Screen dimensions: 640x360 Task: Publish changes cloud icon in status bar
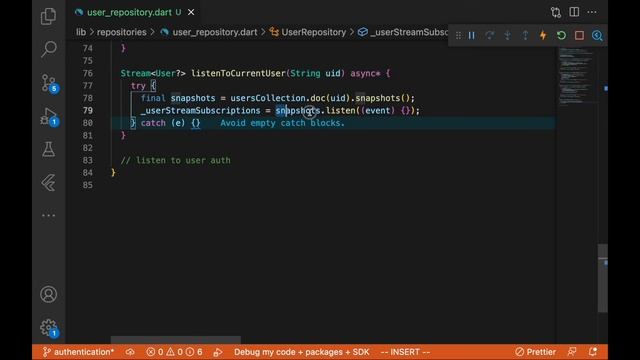(130, 352)
